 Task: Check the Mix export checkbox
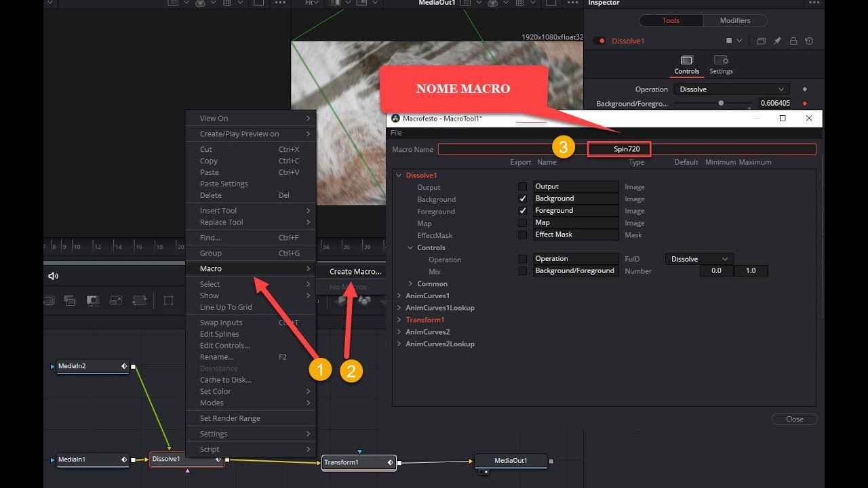pyautogui.click(x=522, y=271)
